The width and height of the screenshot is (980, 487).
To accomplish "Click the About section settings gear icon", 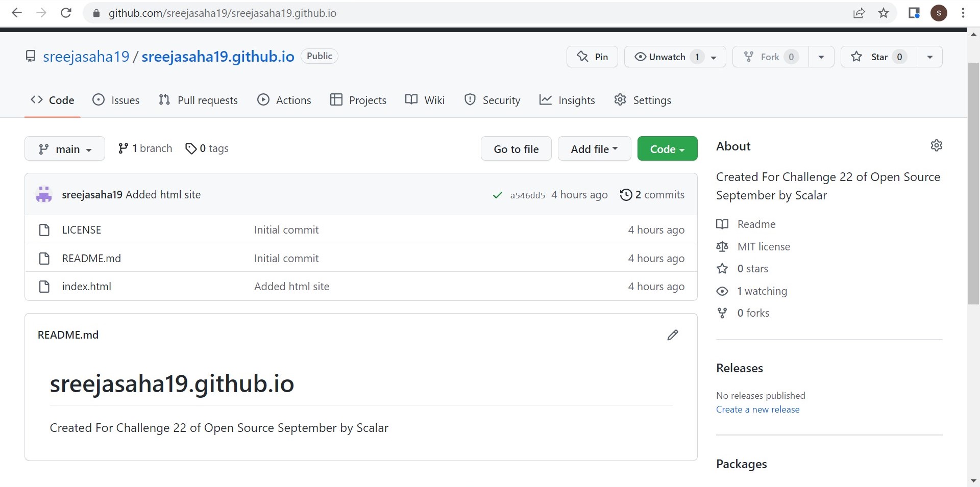I will (936, 146).
